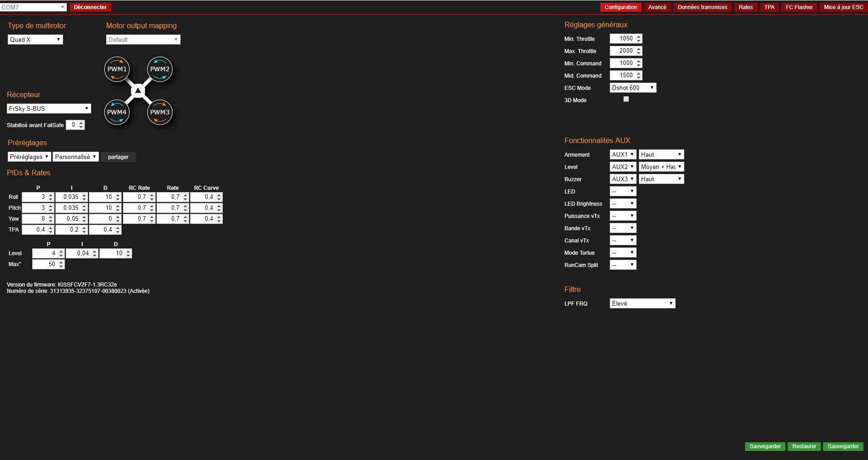Click the PWM3 motor icon
Image resolution: width=868 pixels, height=460 pixels.
click(160, 112)
